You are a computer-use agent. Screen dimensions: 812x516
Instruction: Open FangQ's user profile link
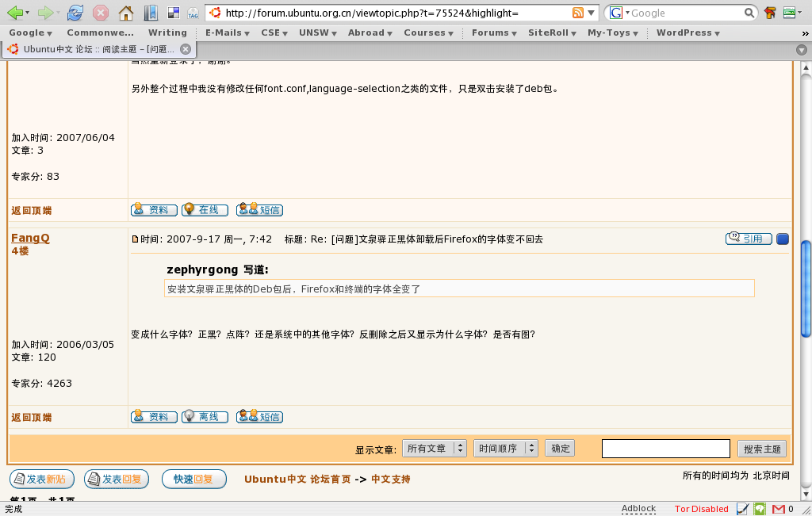pyautogui.click(x=31, y=238)
